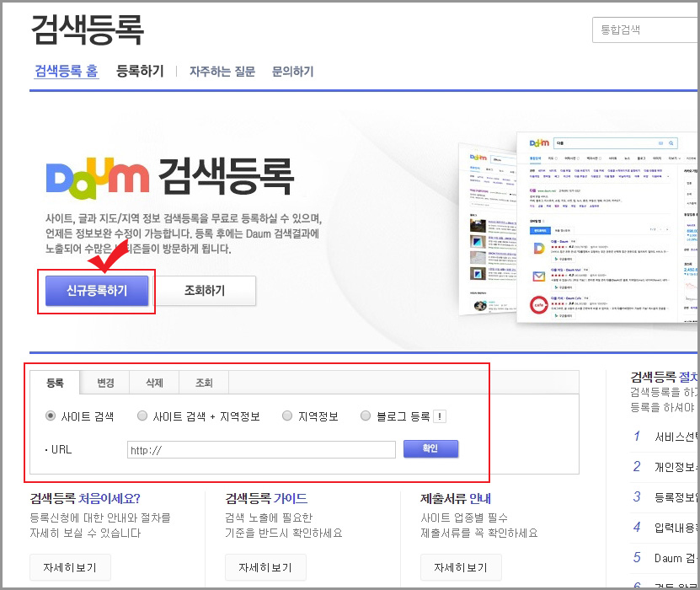Select 사이트 검색 + 지역정보 radio option

point(142,416)
